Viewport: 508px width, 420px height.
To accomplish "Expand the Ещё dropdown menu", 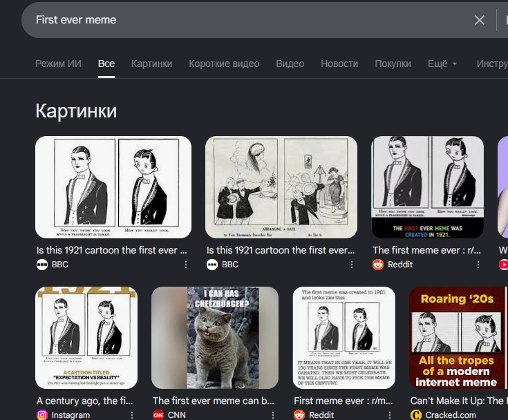I will click(442, 64).
